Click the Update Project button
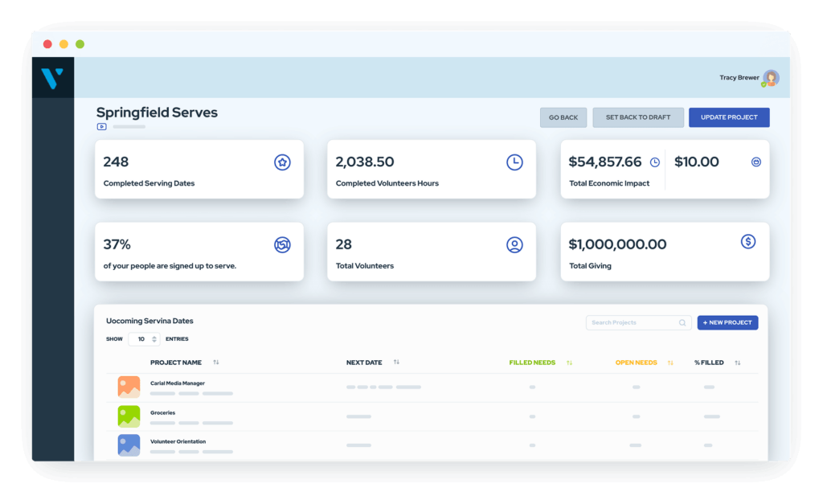The image size is (823, 504). pos(729,117)
